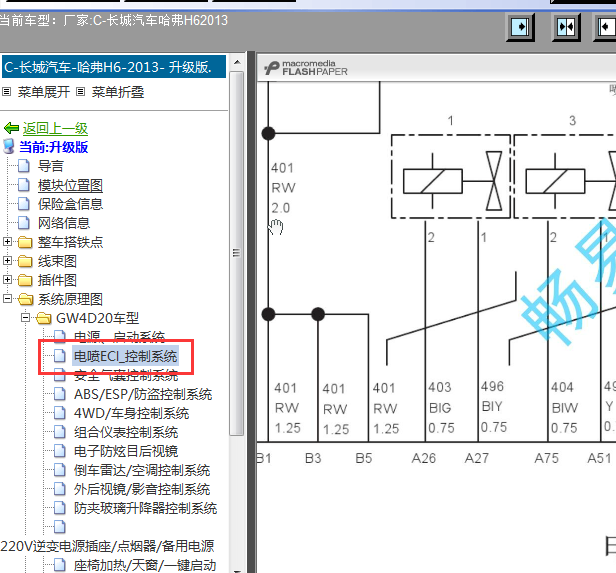Click the folder icon for 插件图
Screen dimensions: 616x573
click(25, 280)
